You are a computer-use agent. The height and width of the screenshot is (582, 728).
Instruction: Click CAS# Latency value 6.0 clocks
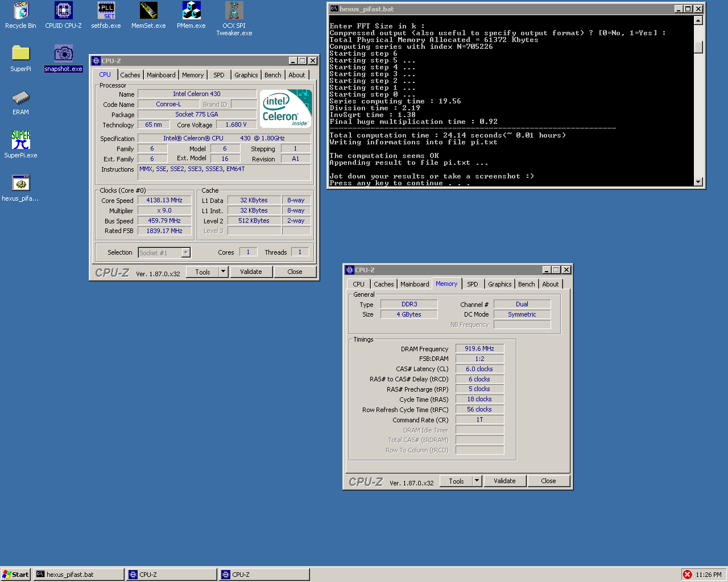[x=479, y=369]
